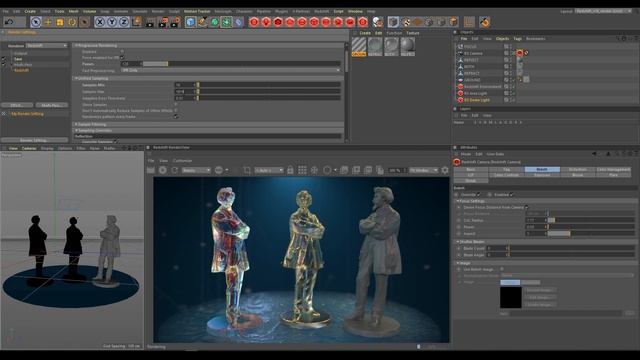Select the Bokeh tab in Attributes
The height and width of the screenshot is (360, 640).
click(542, 169)
